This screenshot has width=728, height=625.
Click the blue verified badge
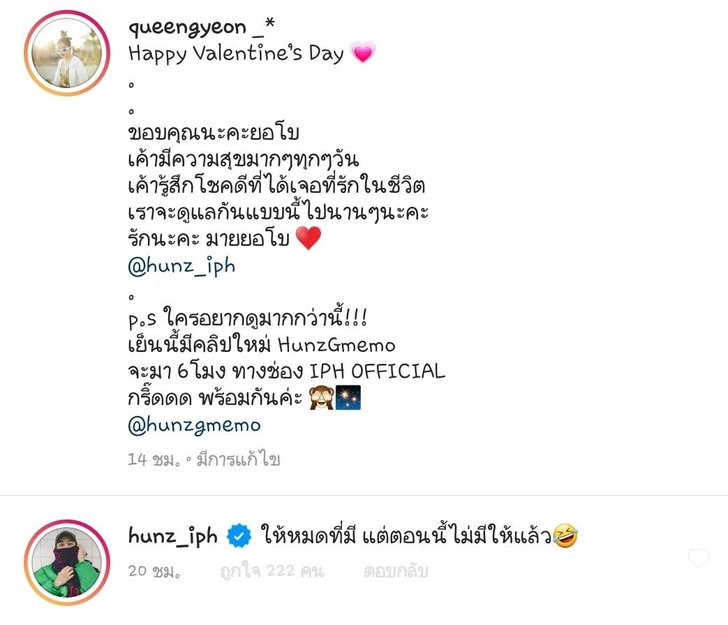tap(239, 535)
